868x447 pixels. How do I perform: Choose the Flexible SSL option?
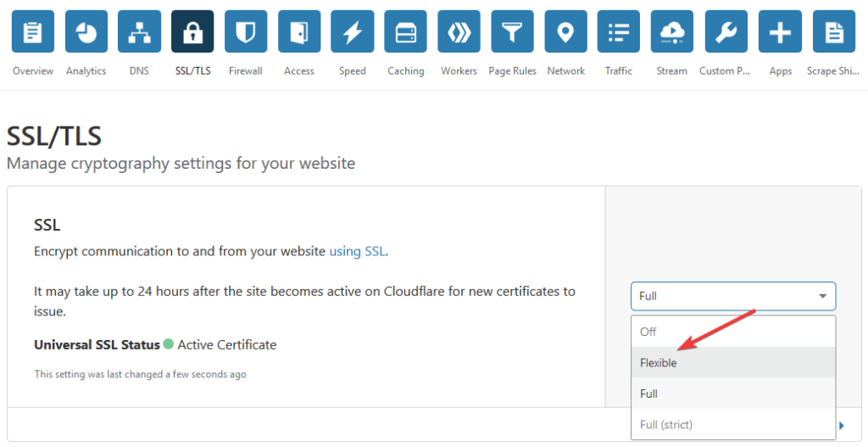coord(733,363)
